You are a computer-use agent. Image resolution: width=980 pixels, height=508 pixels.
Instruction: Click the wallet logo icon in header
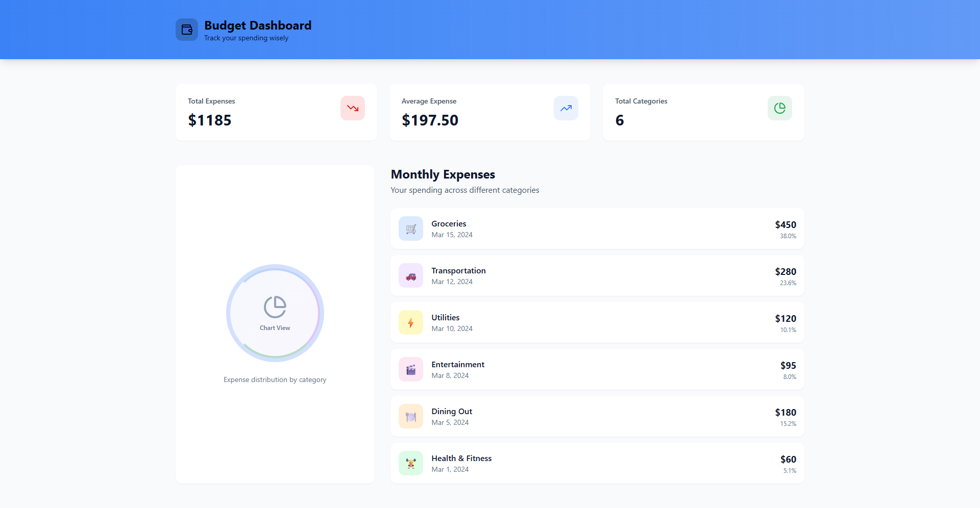[187, 30]
